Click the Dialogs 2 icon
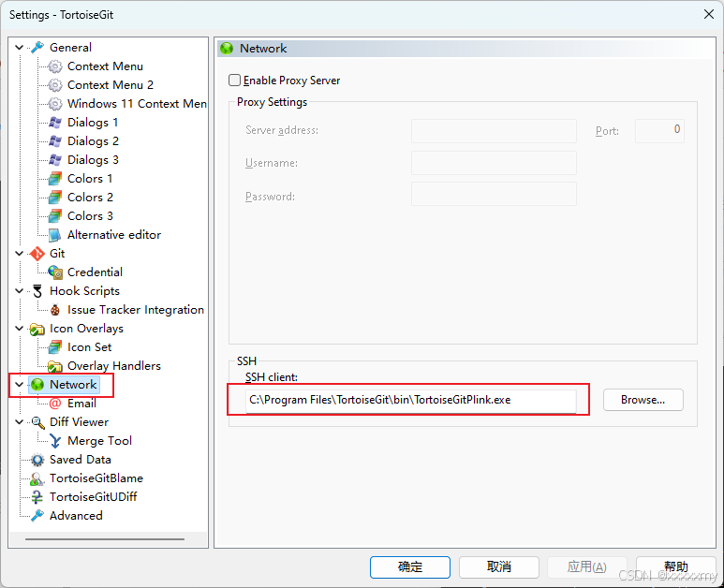Viewport: 724px width, 588px height. (55, 141)
